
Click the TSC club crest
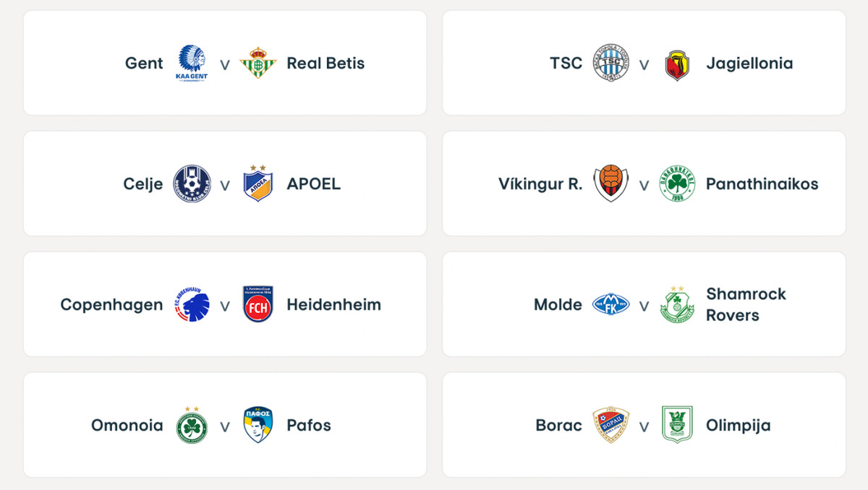(611, 64)
